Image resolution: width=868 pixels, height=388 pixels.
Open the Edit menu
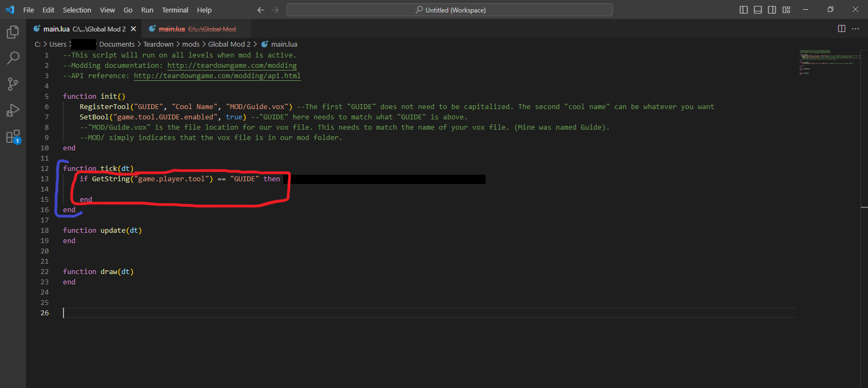[48, 10]
